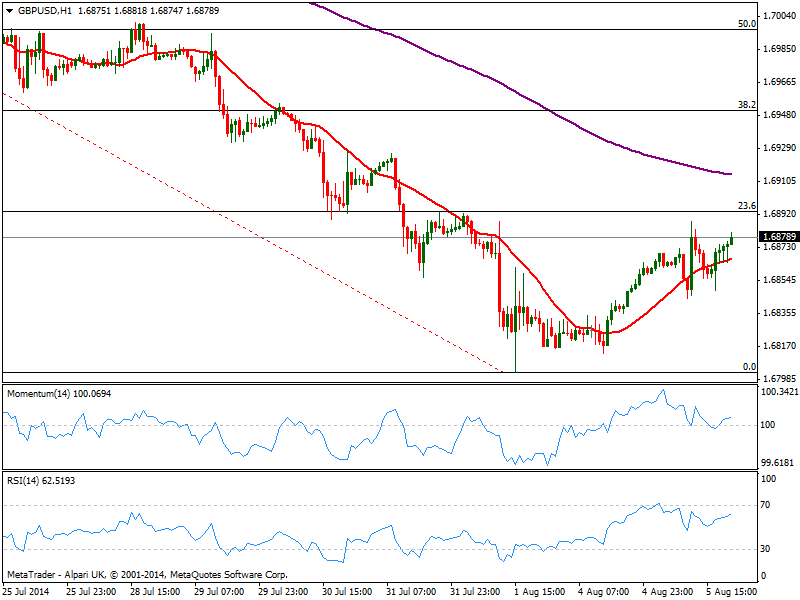The height and width of the screenshot is (600, 800).
Task: Click the 23.6 Fibonacci level label
Action: point(747,206)
